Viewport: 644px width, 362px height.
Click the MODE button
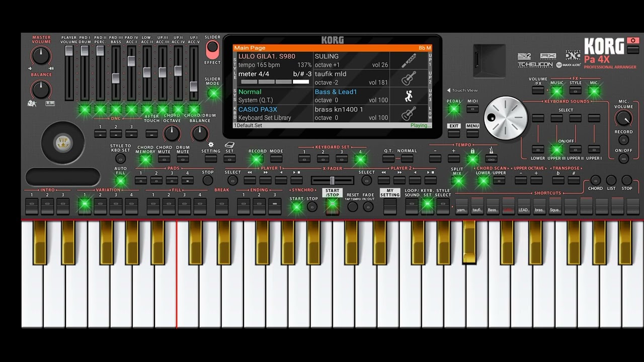276,159
